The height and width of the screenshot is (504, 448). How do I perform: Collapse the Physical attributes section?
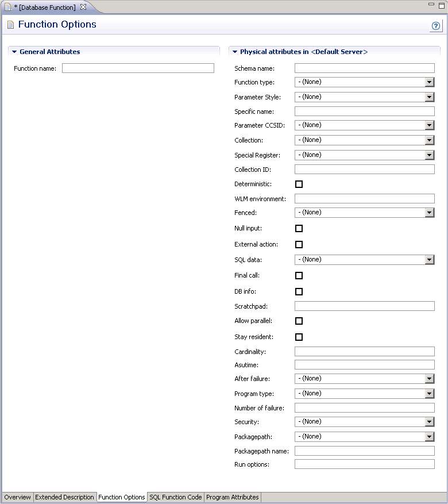(x=234, y=51)
